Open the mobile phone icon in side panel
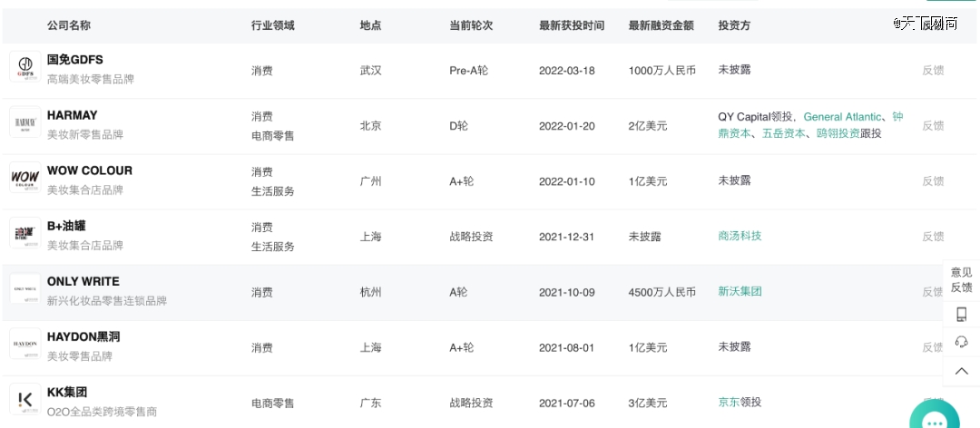980x428 pixels. click(x=961, y=315)
